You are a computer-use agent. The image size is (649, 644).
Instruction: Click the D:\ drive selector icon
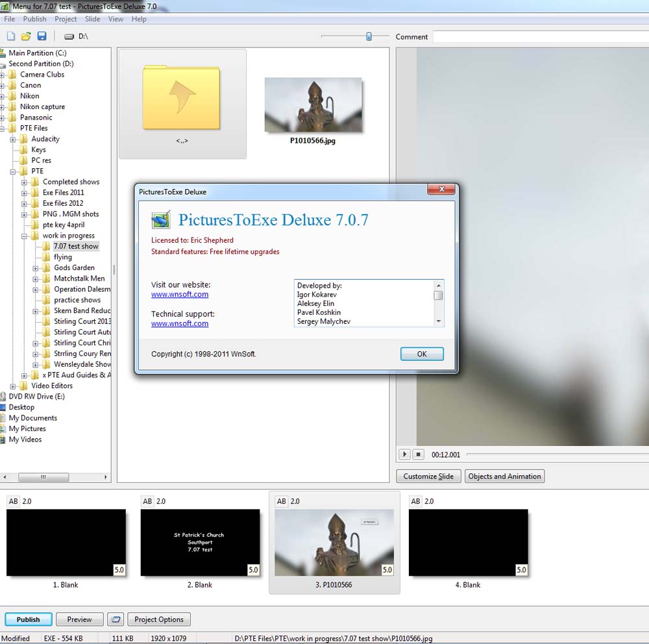(69, 37)
